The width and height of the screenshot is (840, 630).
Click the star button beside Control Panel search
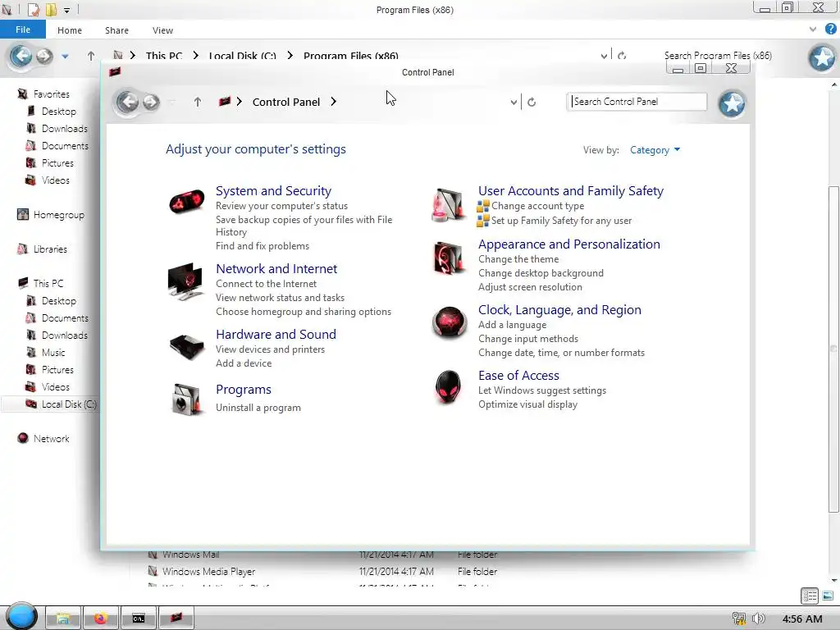732,103
